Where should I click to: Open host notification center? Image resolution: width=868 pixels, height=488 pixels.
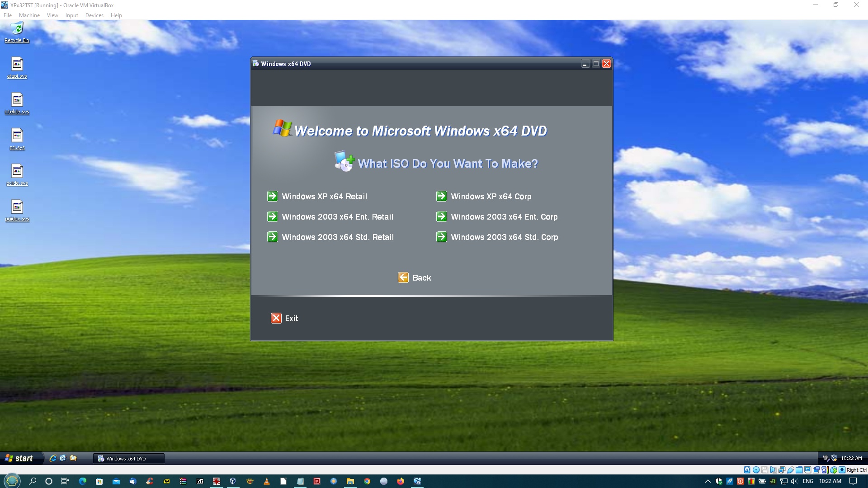tap(853, 481)
